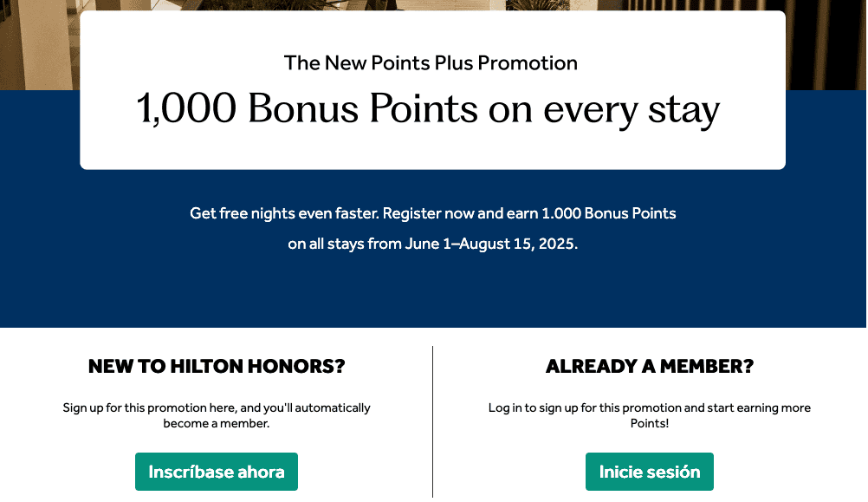Click the ALREADY A MEMBER? heading
868x502 pixels.
(x=649, y=367)
